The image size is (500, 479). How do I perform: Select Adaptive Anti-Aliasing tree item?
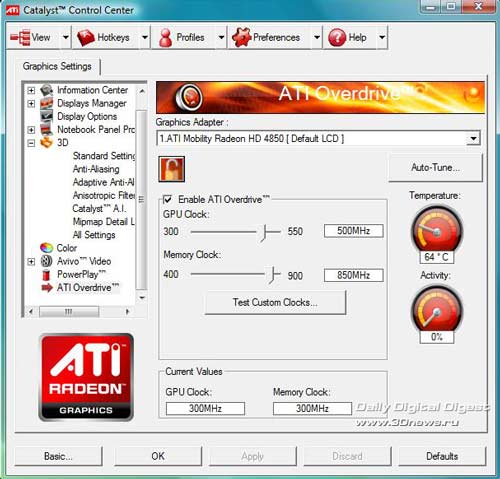[x=104, y=182]
